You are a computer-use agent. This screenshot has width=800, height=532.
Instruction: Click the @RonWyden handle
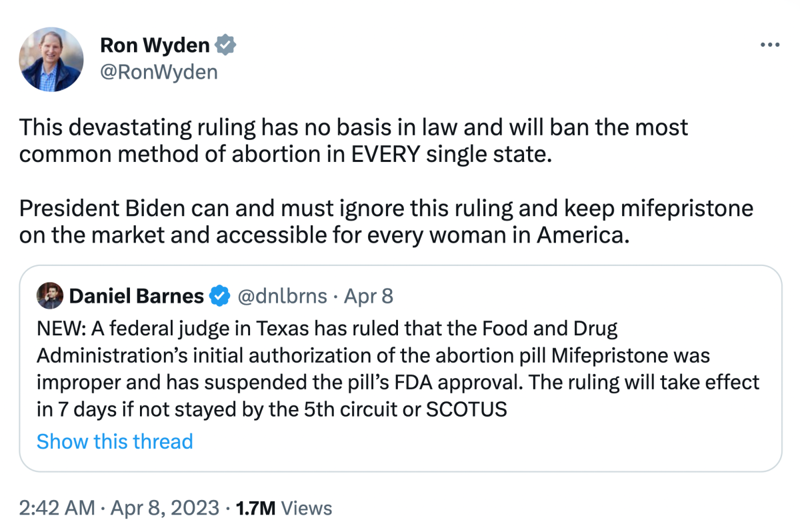point(159,71)
